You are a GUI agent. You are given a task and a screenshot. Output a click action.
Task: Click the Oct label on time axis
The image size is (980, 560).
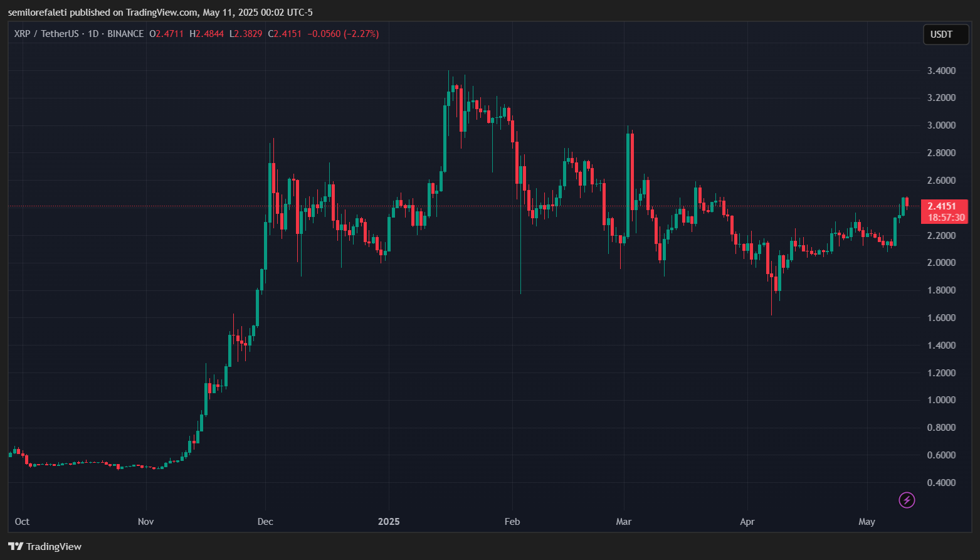(x=22, y=522)
